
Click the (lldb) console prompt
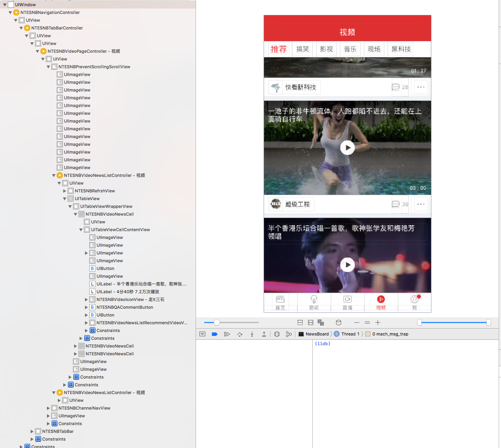[x=322, y=344]
